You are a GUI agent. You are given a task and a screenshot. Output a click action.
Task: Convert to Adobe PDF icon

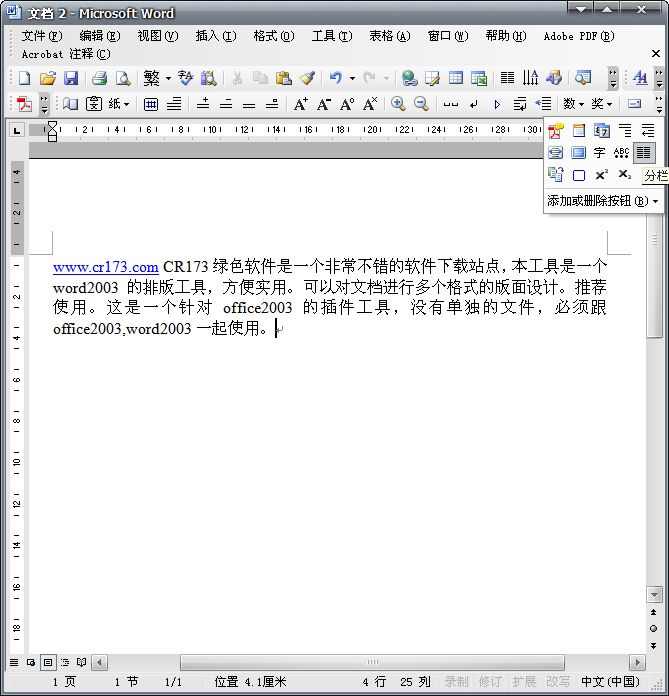[24, 104]
